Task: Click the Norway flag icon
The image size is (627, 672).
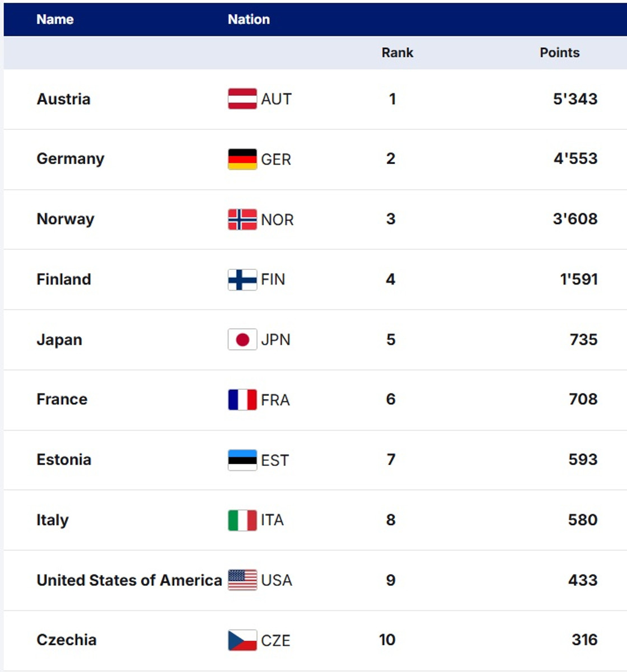Action: [x=242, y=220]
